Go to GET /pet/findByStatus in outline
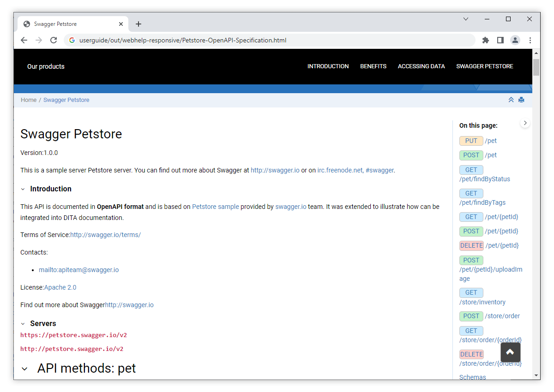Screen dimensions: 554x392 [x=485, y=174]
